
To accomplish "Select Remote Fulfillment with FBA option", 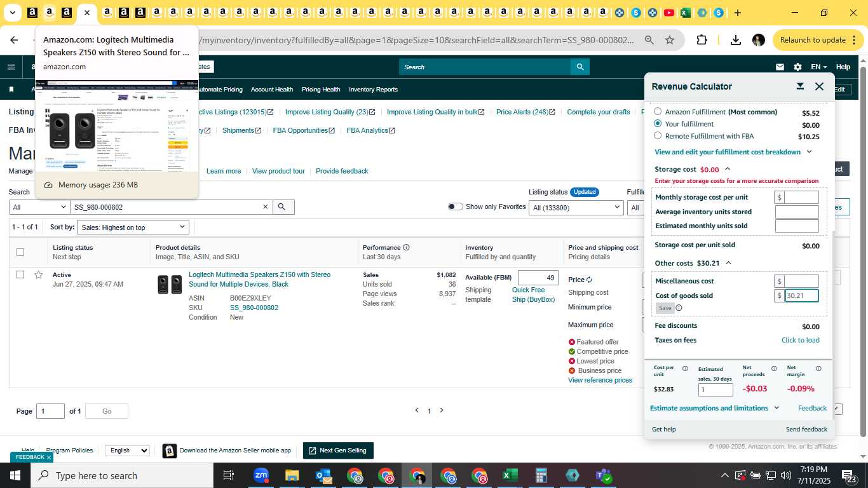I will 658,135.
